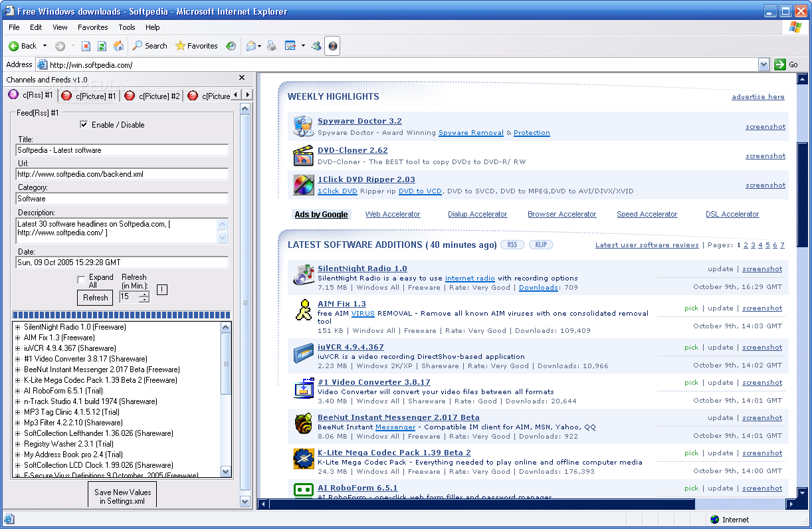Viewport: 812px width, 529px height.
Task: Click the Spyware Doctor product icon
Action: 303,126
